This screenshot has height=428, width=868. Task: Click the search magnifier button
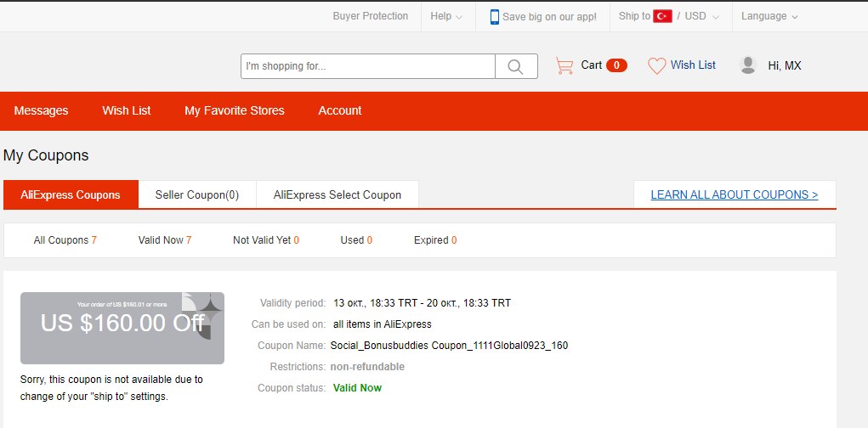coord(516,66)
